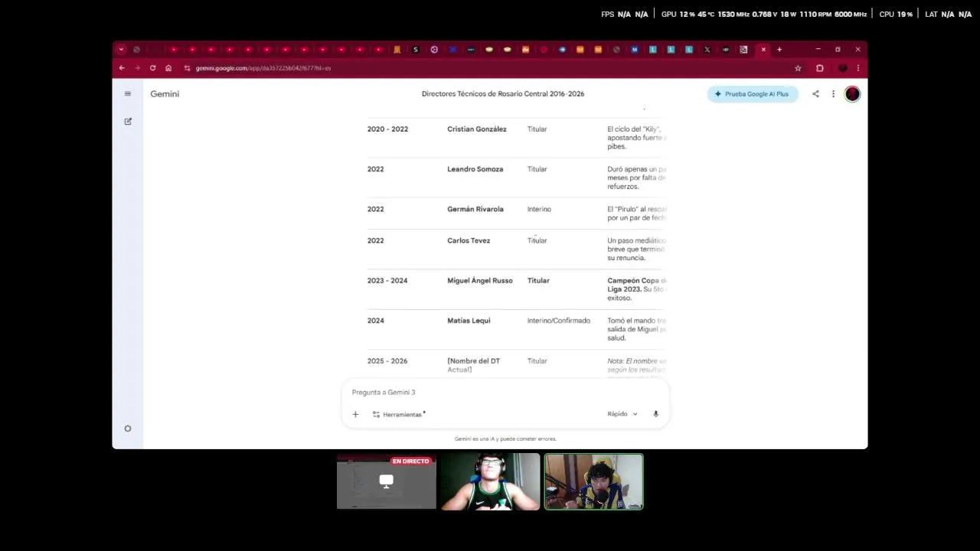Select the EN DIRECTO screen share thumbnail

coord(387,481)
